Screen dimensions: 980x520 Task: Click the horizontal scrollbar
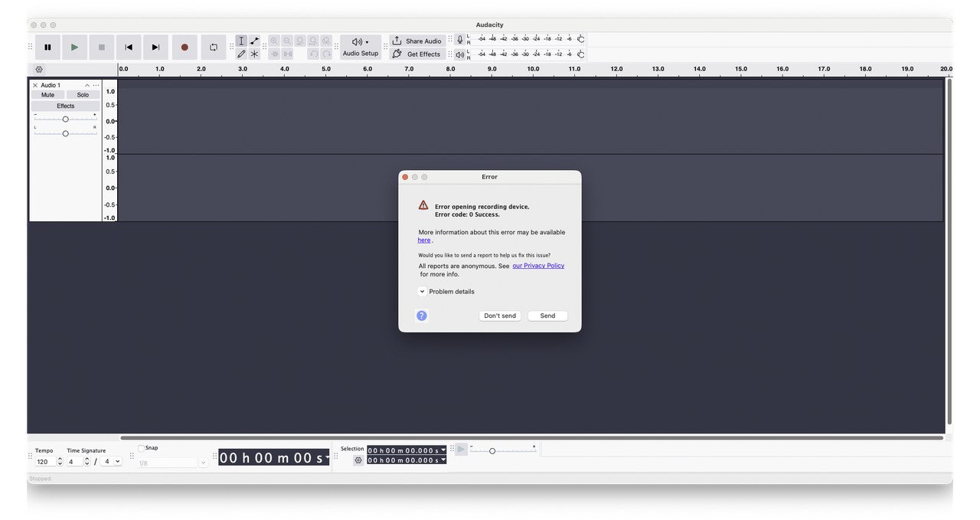coord(532,438)
